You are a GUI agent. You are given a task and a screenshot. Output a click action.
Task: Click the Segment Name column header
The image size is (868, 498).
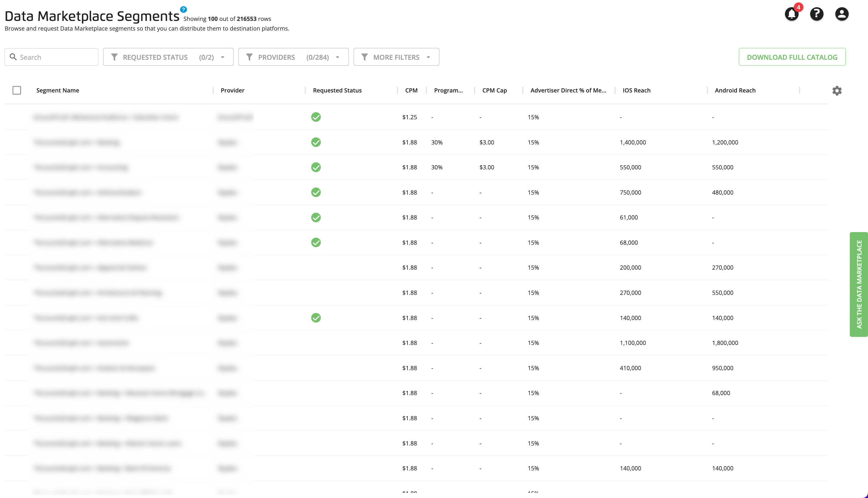pos(57,90)
